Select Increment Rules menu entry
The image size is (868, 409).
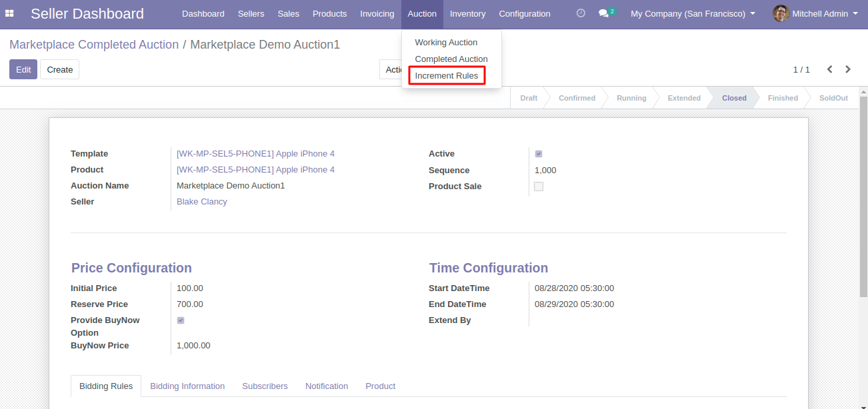[x=447, y=76]
